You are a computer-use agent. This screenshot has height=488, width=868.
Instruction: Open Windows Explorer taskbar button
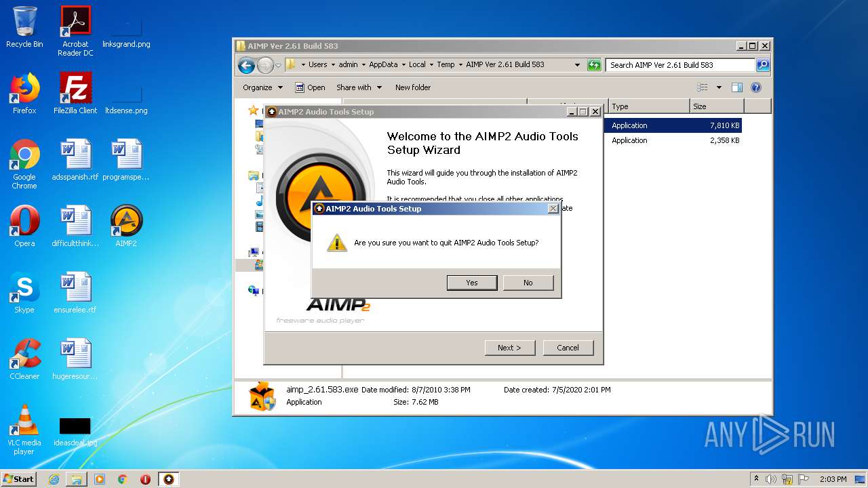(76, 479)
